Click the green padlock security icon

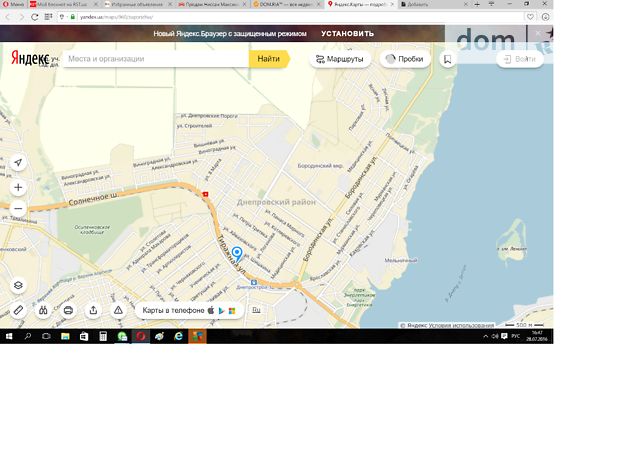tap(73, 17)
